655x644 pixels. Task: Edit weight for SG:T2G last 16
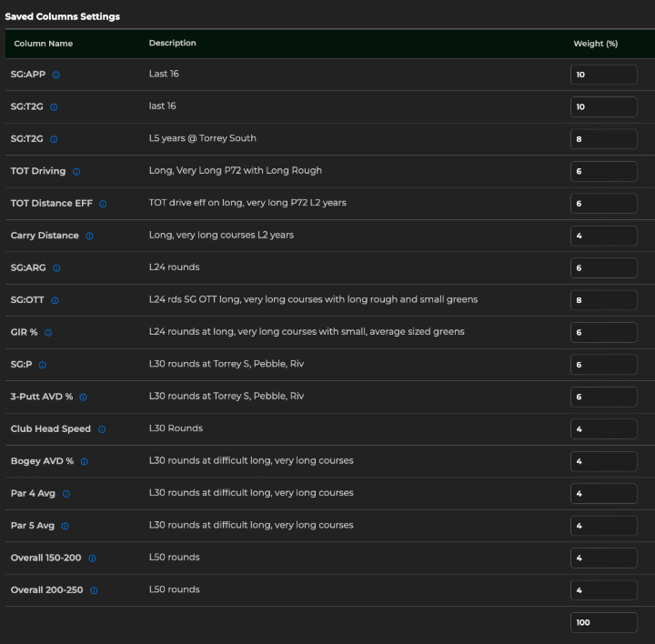coord(604,107)
